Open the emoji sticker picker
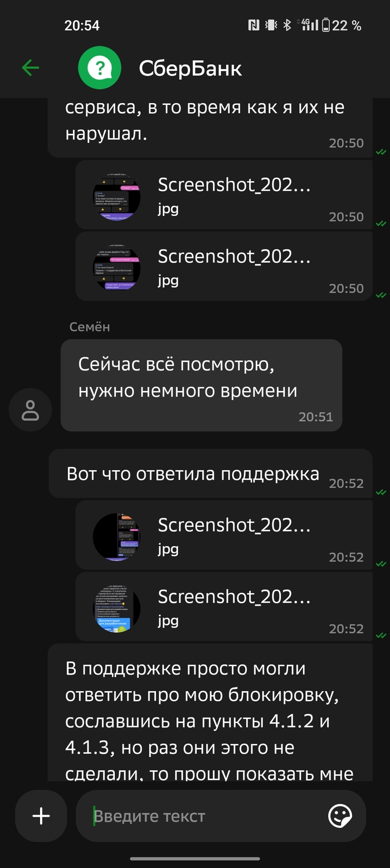This screenshot has height=868, width=390. 340,816
